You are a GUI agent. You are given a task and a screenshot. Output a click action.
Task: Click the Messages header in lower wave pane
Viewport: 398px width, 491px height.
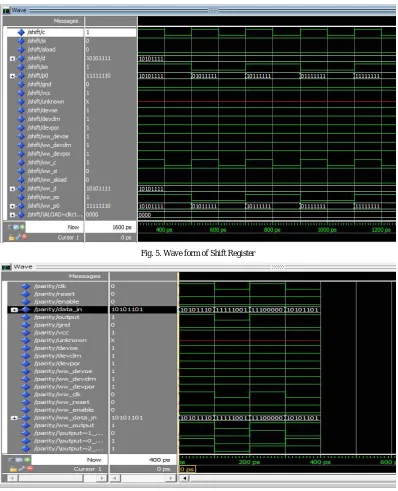[84, 276]
